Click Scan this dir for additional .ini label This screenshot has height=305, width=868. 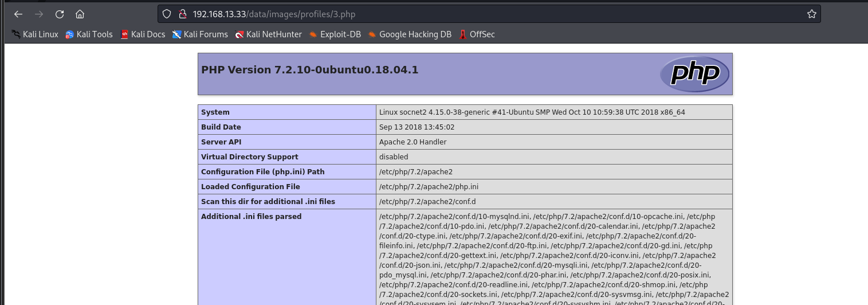coord(268,202)
